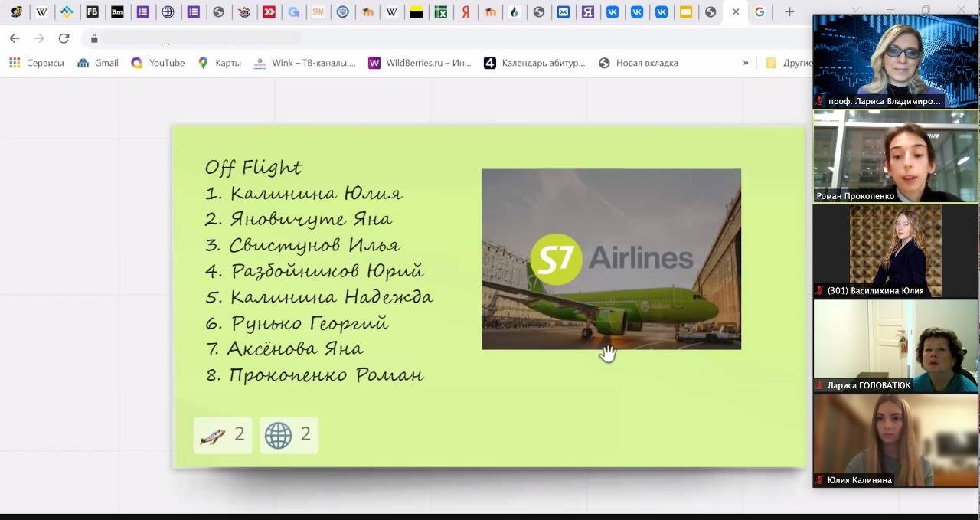Open the Карты maps bookmark
980x520 pixels.
[x=220, y=63]
